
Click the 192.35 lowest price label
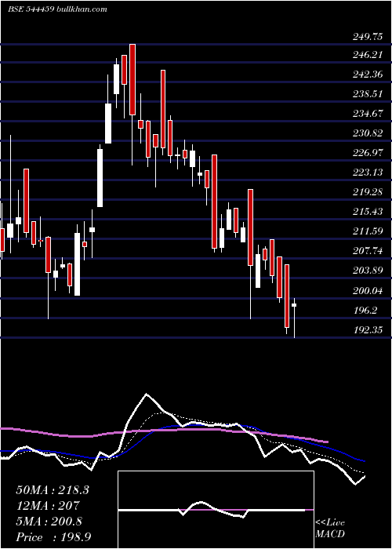tap(368, 330)
